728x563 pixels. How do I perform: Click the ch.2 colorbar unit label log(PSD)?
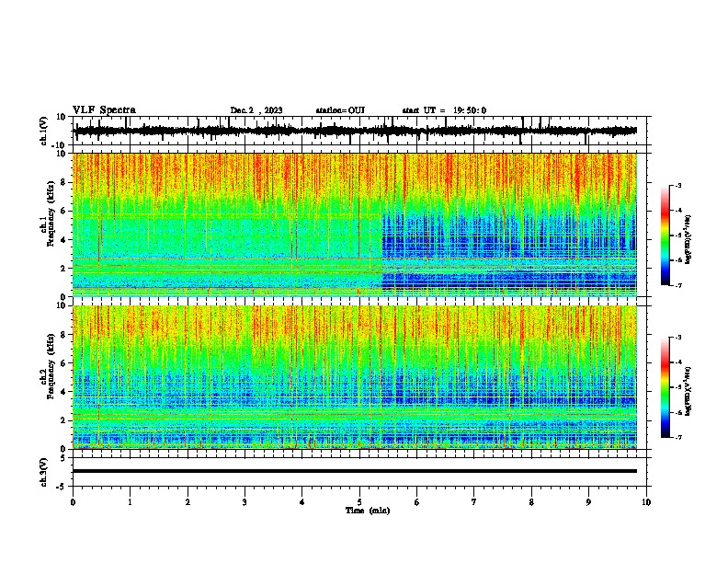689,391
